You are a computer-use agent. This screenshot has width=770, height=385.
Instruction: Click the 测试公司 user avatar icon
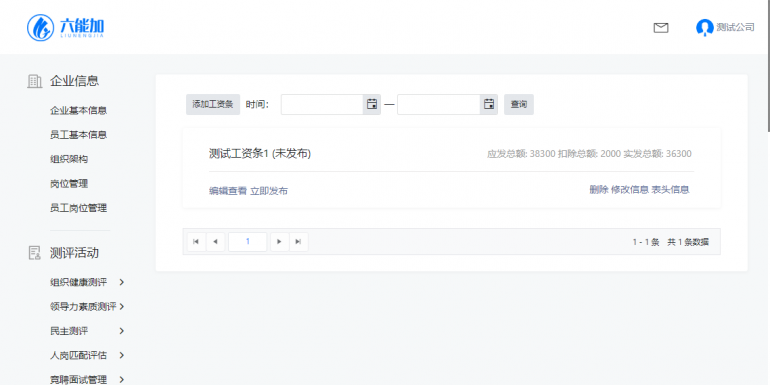click(x=705, y=28)
